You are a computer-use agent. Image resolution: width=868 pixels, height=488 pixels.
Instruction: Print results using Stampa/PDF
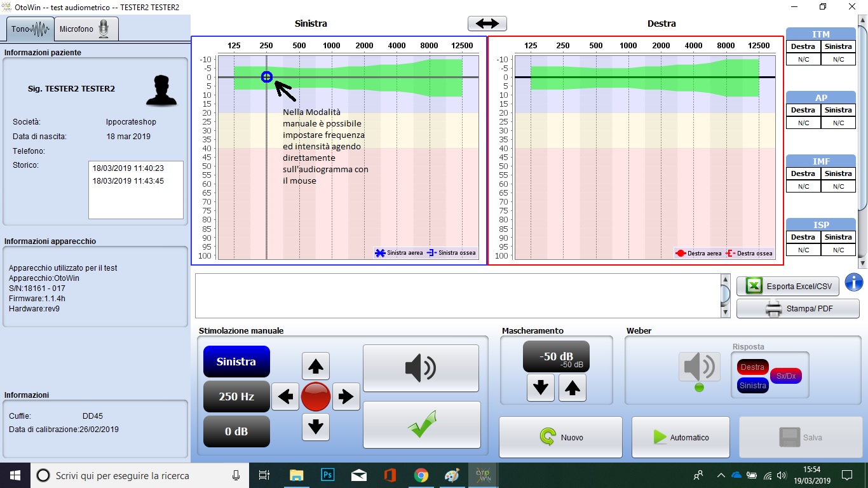point(797,308)
